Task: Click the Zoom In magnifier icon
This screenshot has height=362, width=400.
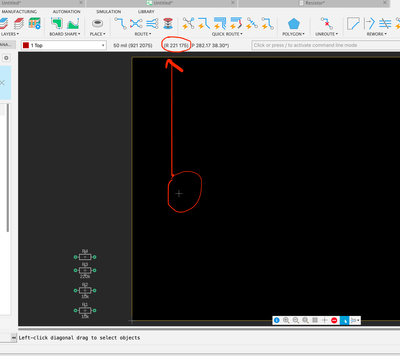Action: [286, 320]
